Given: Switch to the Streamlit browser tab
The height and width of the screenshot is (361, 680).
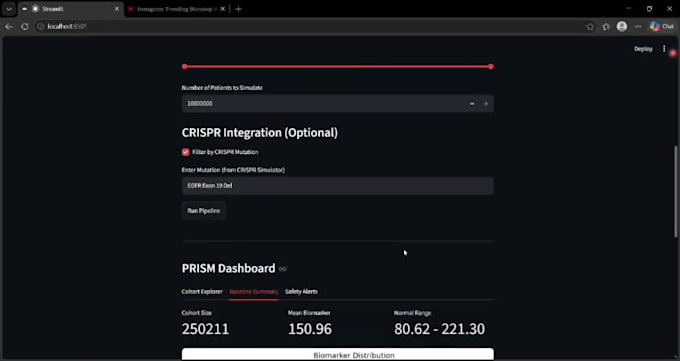Looking at the screenshot, I should pyautogui.click(x=69, y=9).
